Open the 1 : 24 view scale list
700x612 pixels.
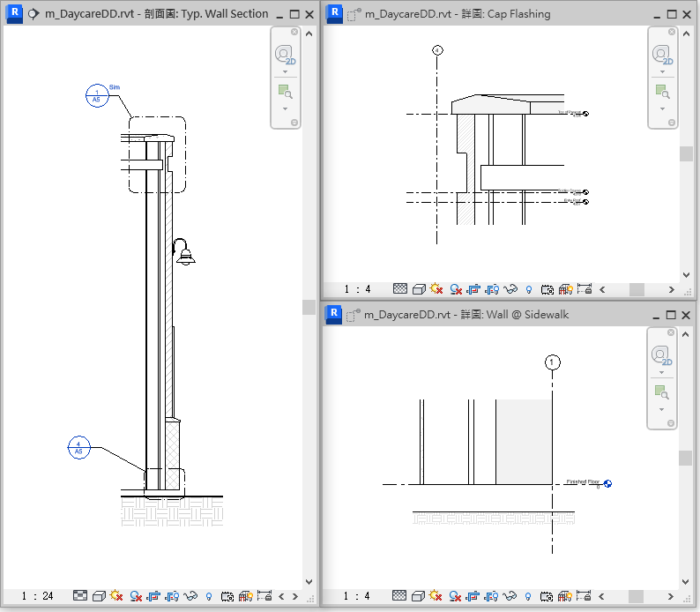click(x=38, y=596)
